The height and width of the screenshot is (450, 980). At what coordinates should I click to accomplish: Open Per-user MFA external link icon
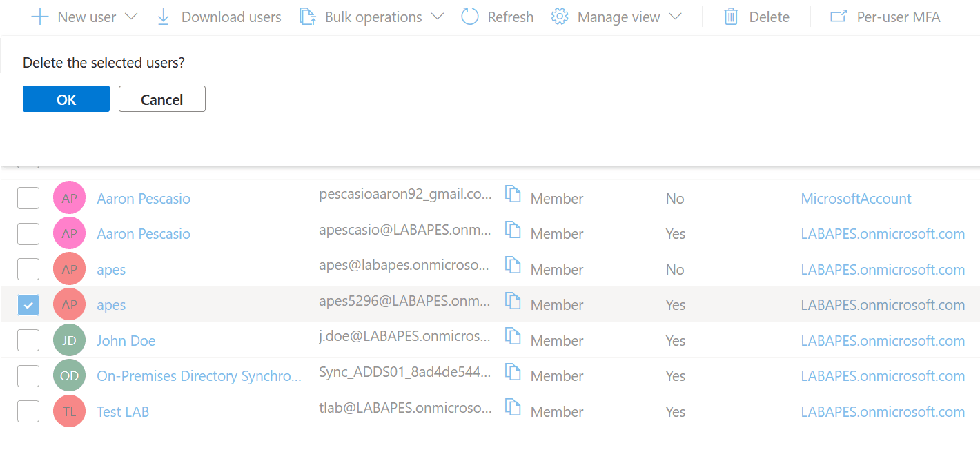[839, 17]
